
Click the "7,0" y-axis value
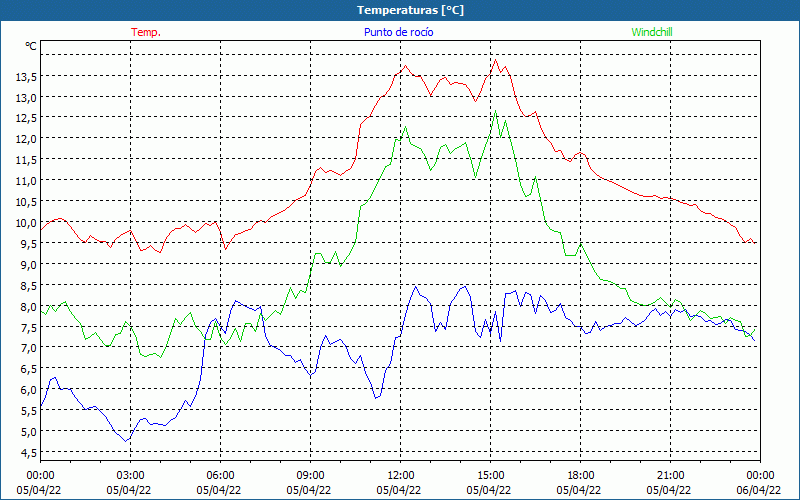[x=29, y=348]
